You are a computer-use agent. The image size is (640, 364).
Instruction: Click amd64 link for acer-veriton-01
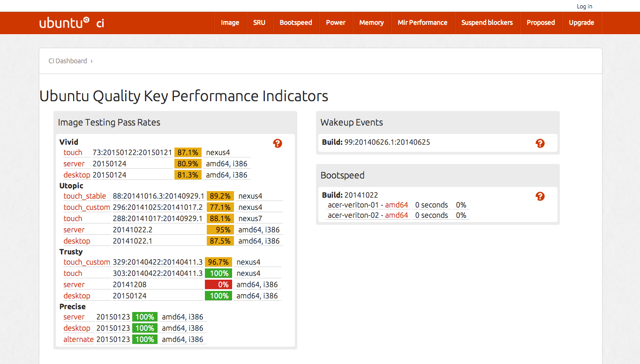[x=397, y=205]
